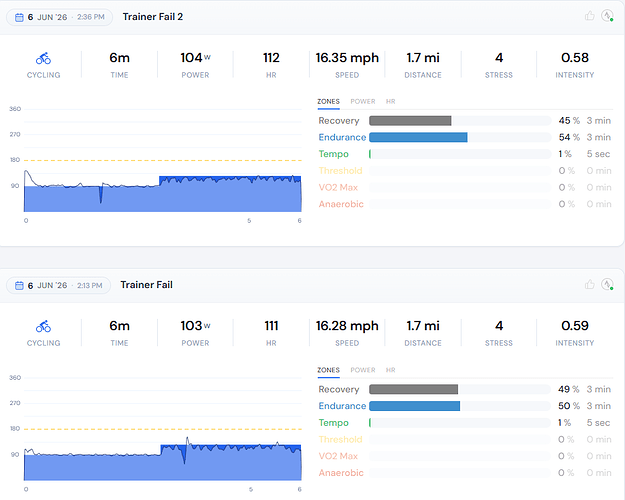Viewport: 625px width, 500px height.
Task: Open the Trainer Fail 2 activity title
Action: [153, 17]
